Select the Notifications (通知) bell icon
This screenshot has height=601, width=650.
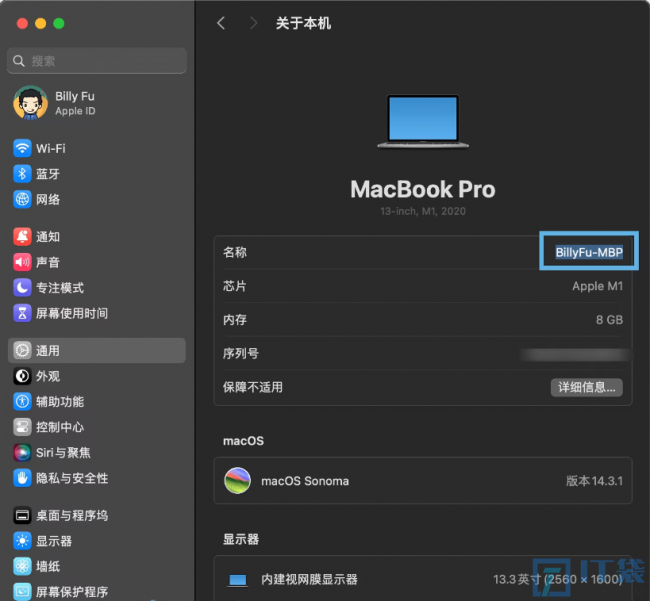[x=22, y=237]
